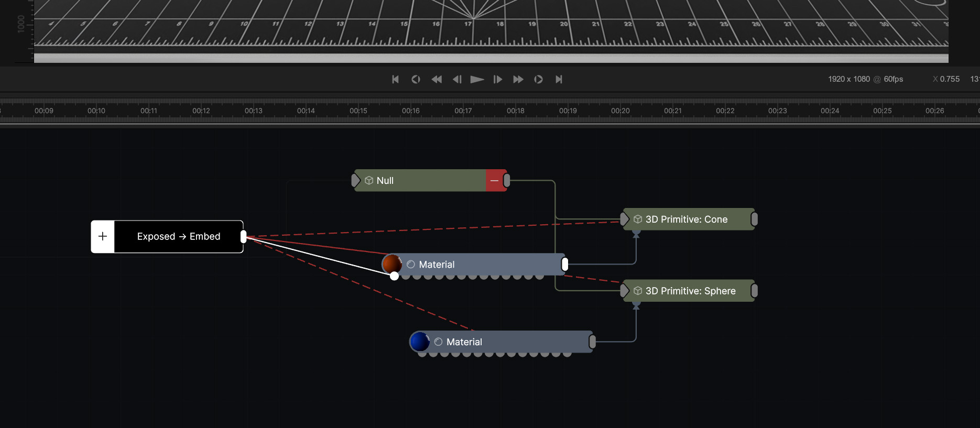
Task: Click the 00:17 mark on timeline ruler
Action: pos(463,111)
